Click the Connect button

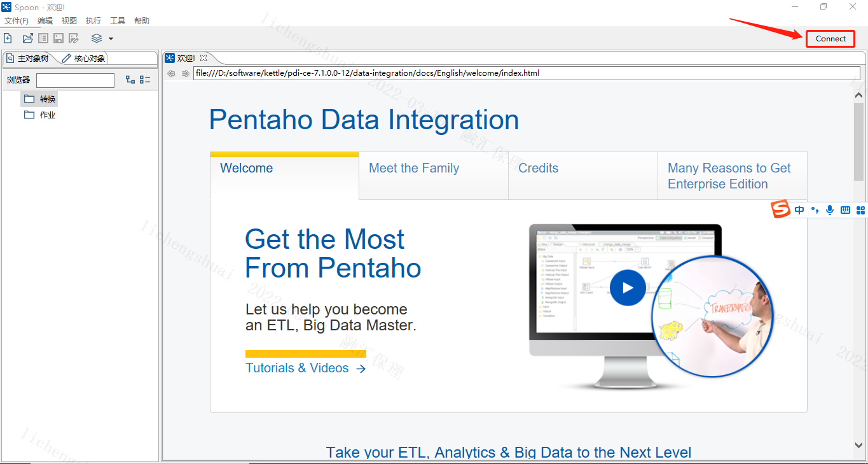830,39
